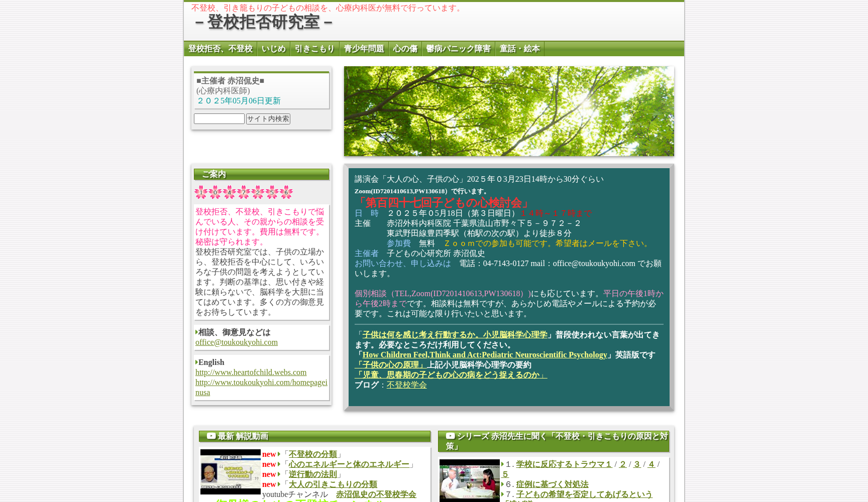Click the arrow marker before English heading
The image size is (868, 502).
[196, 362]
